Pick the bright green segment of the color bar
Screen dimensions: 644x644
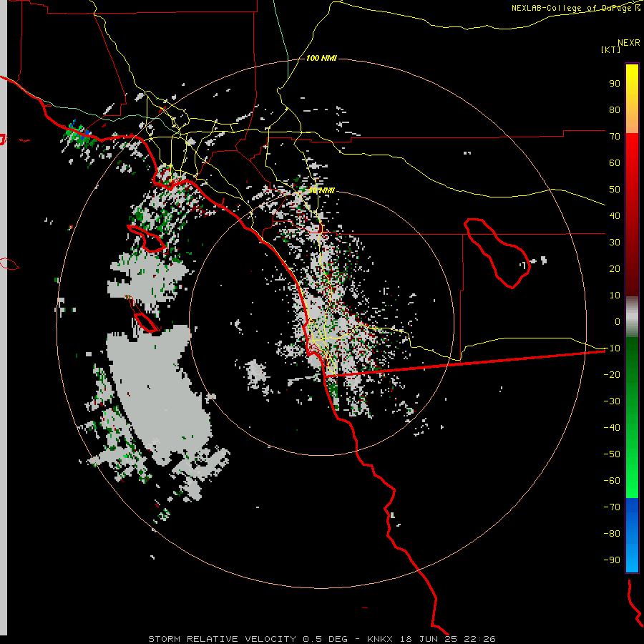click(x=632, y=472)
